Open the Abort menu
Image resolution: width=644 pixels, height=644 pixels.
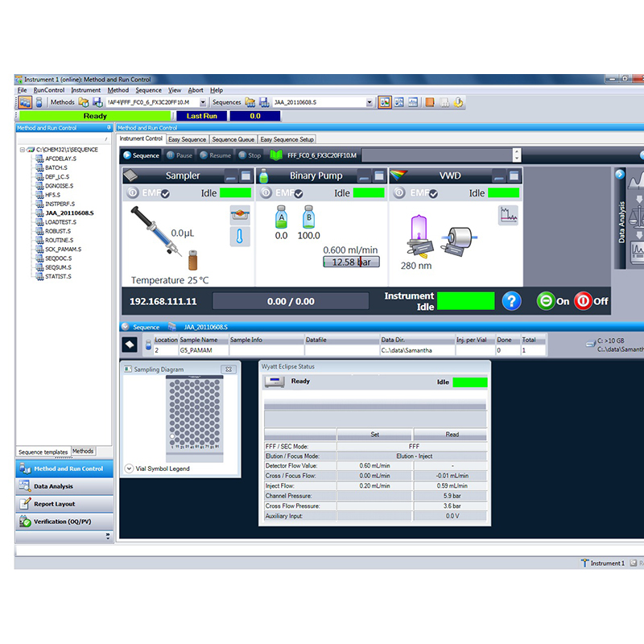pyautogui.click(x=196, y=90)
